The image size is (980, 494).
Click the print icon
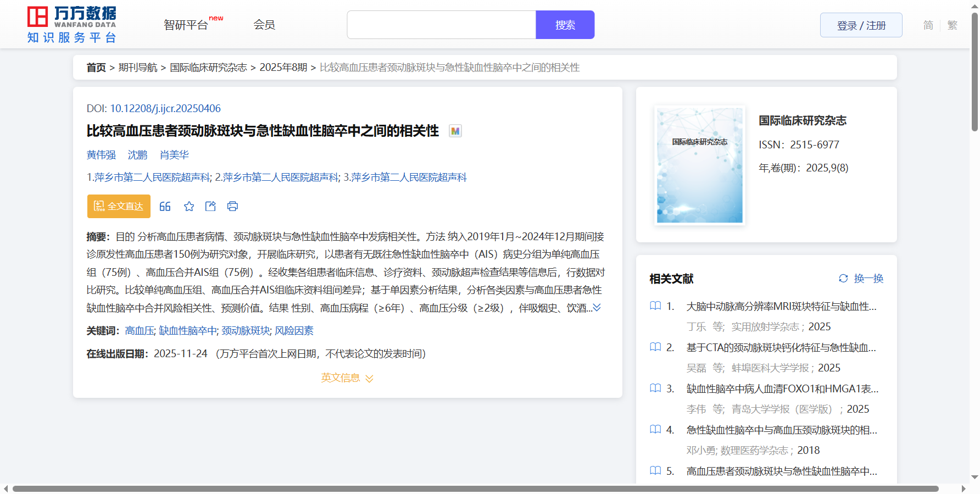pyautogui.click(x=232, y=207)
